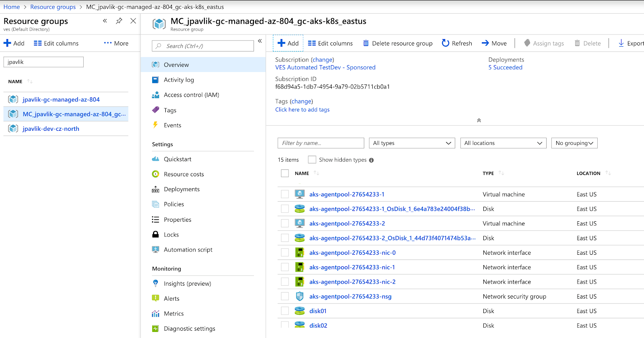Click the pin icon in the Resource groups panel
Screen dimensions: 644x338
119,21
